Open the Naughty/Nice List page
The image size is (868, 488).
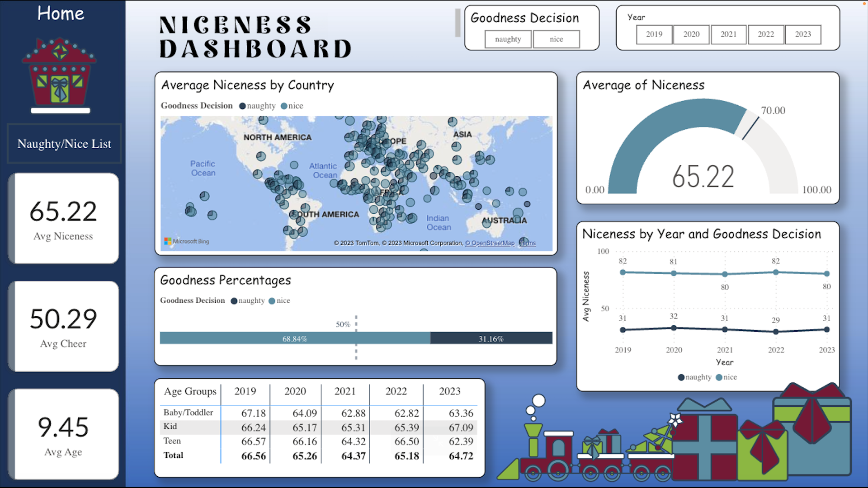(64, 144)
